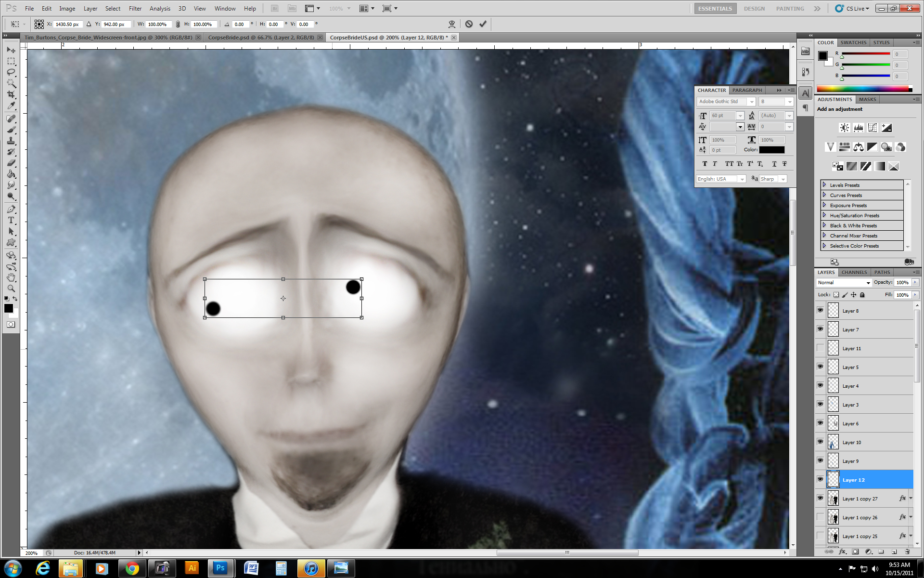Image resolution: width=924 pixels, height=578 pixels.
Task: Switch to warp mode in the options bar
Action: 452,24
